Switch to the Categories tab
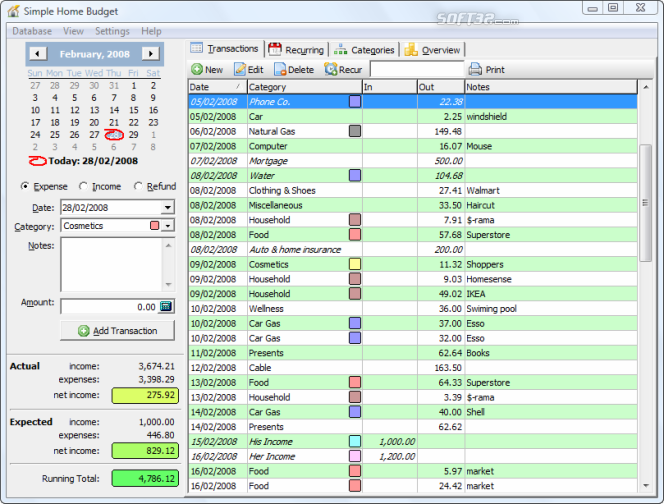Screen dimensions: 664x504 pos(365,49)
